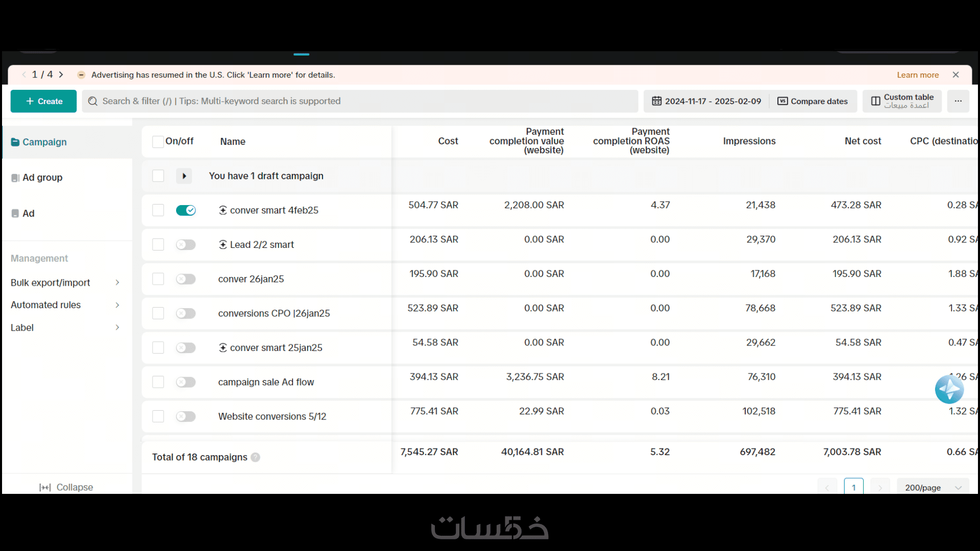Click the Collapse sidebar icon
This screenshot has height=551, width=980.
45,487
